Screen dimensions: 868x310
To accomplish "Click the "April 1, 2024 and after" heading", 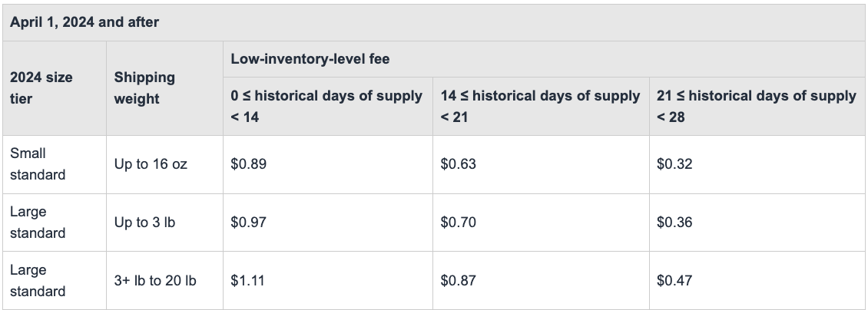I will [84, 22].
